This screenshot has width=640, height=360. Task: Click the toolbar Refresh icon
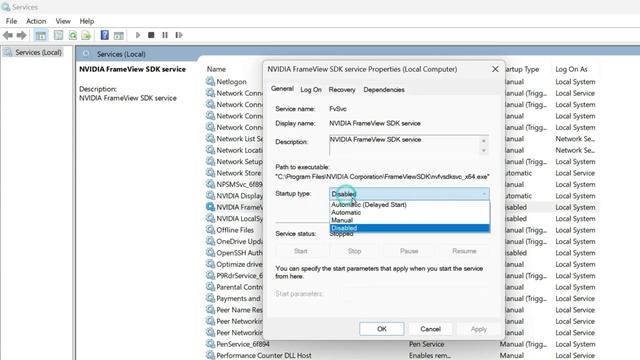(x=73, y=36)
